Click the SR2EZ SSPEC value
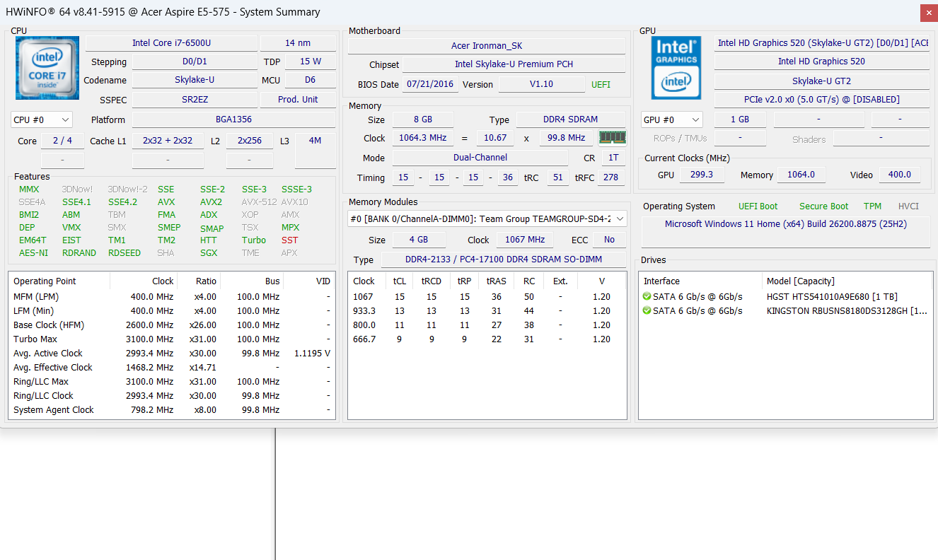Viewport: 938px width, 560px height. tap(195, 99)
